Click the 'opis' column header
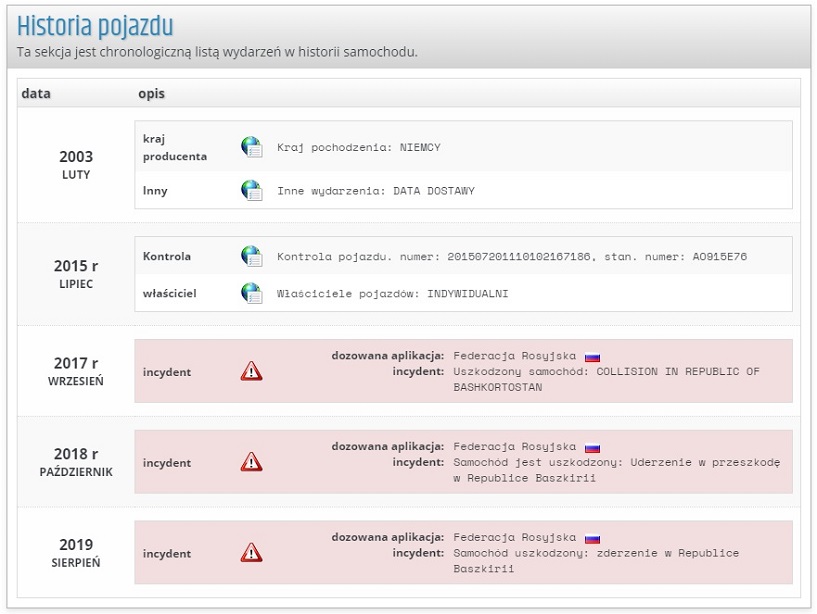Image resolution: width=817 pixels, height=614 pixels. tap(151, 94)
